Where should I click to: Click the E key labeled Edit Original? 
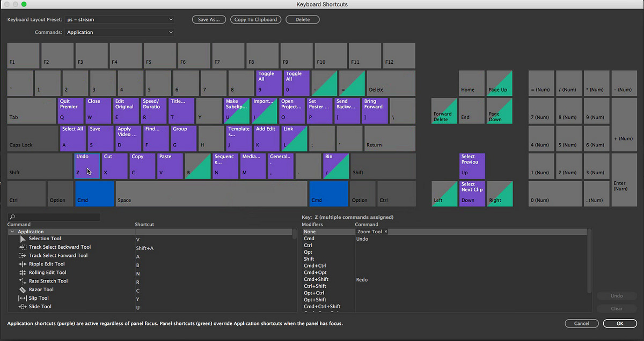coord(126,110)
